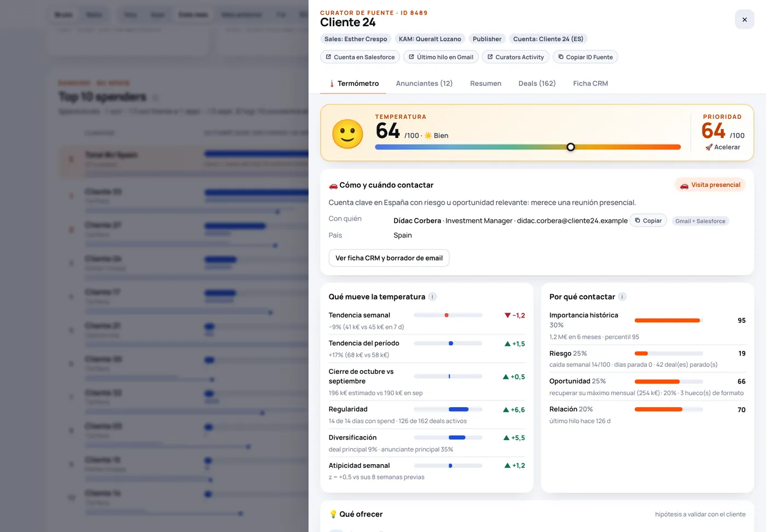Close the Cliente 24 side panel
The image size is (766, 532).
[x=744, y=19]
